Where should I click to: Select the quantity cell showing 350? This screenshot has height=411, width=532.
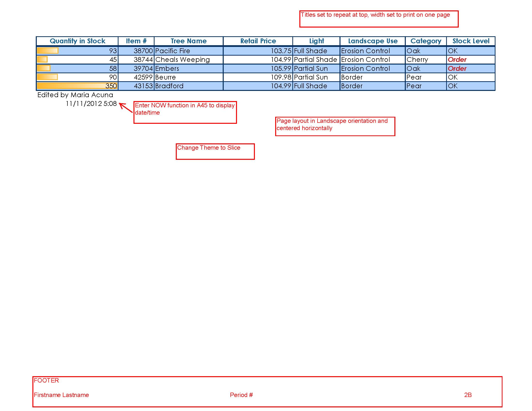coord(77,86)
